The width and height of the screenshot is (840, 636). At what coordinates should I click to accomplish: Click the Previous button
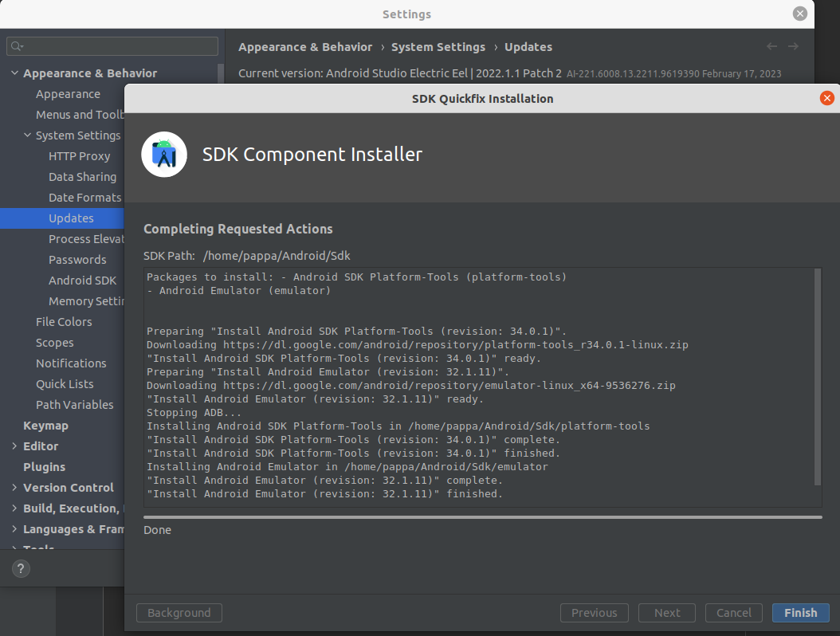(594, 612)
